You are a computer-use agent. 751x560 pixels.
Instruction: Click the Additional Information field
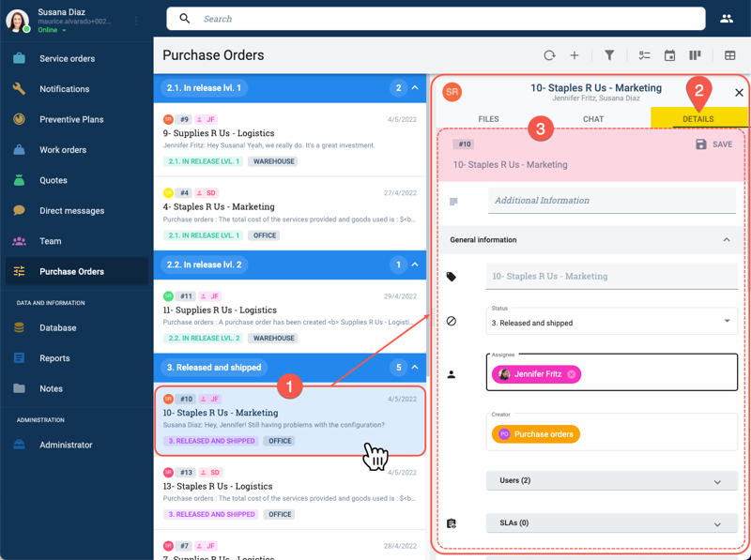pyautogui.click(x=612, y=201)
